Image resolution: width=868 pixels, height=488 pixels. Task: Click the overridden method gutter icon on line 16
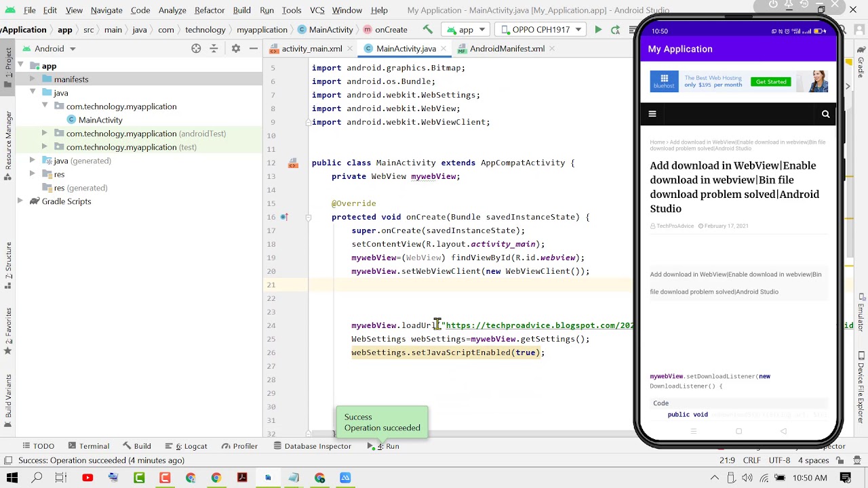coord(284,217)
